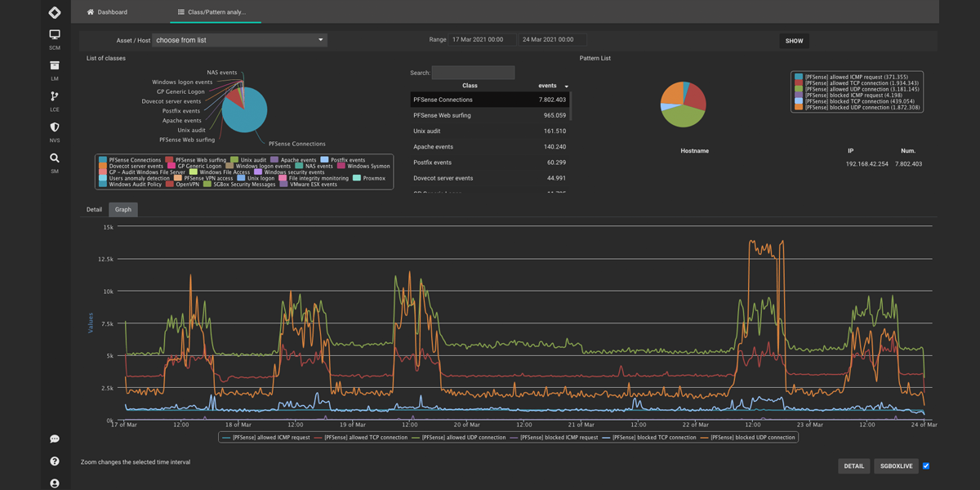Open the range start date 17 Mar 2021 field
The width and height of the screenshot is (980, 490).
pyautogui.click(x=481, y=40)
